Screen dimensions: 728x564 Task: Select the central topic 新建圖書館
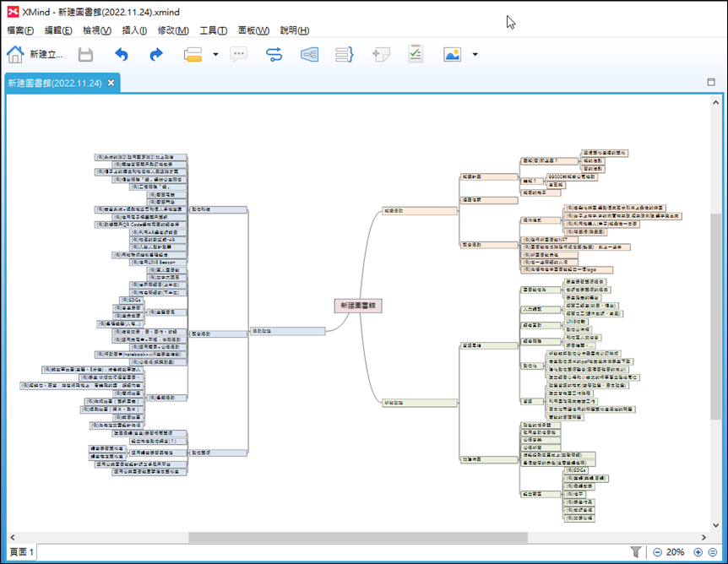pos(358,306)
